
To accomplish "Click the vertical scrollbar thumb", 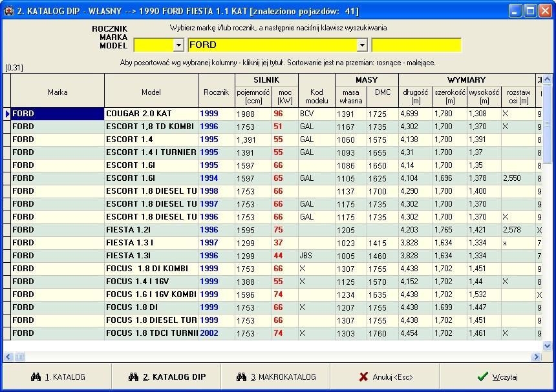I will pyautogui.click(x=547, y=124).
